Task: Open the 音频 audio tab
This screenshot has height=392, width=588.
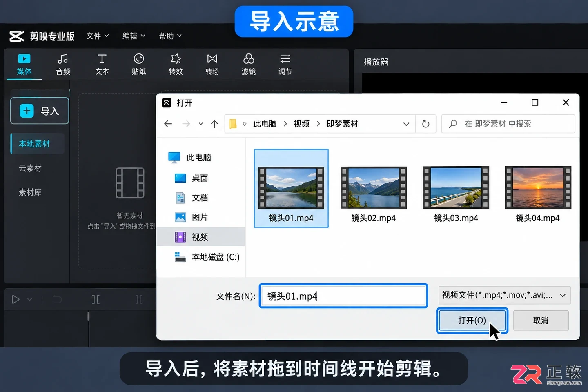Action: point(63,65)
